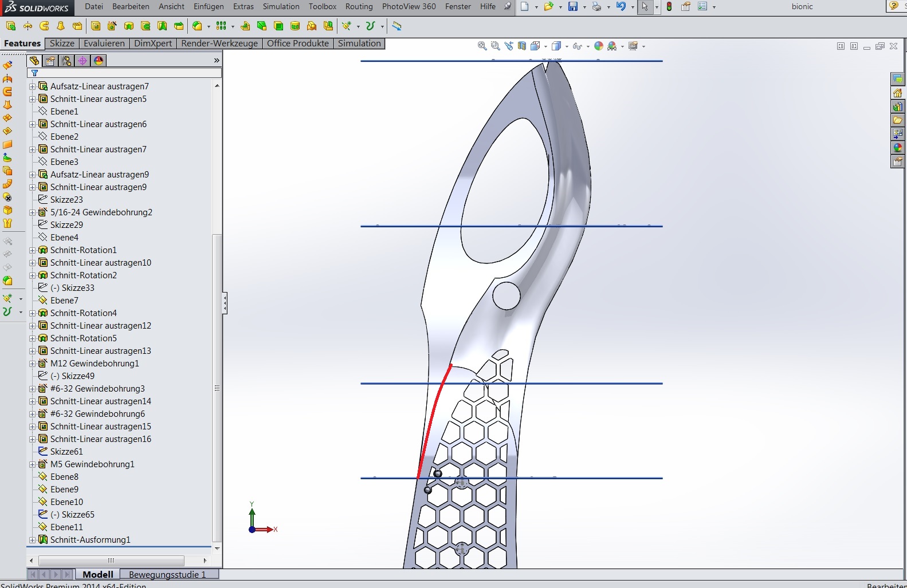Click the Edit Appearance color ball icon
Screen dimensions: 907x588
point(599,46)
